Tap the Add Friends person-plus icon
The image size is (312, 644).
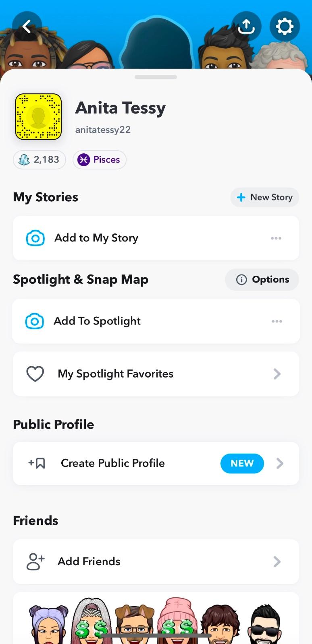(35, 561)
